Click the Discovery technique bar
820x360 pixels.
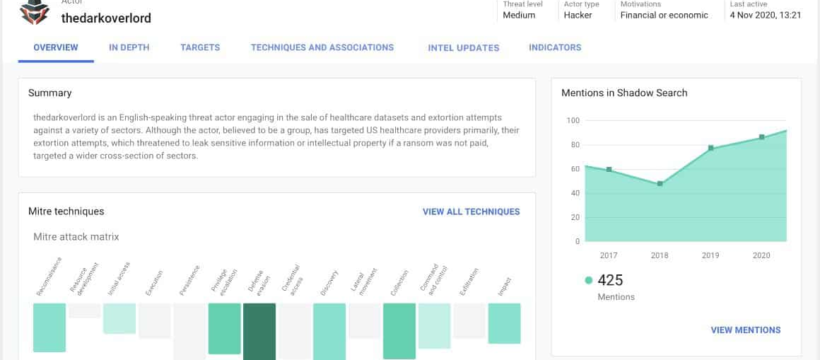pos(329,331)
